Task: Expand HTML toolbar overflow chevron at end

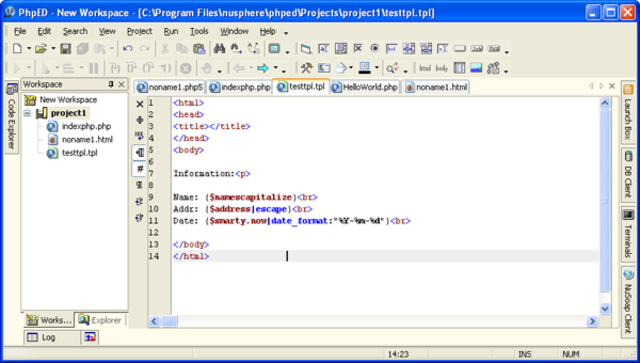Action: tap(506, 71)
